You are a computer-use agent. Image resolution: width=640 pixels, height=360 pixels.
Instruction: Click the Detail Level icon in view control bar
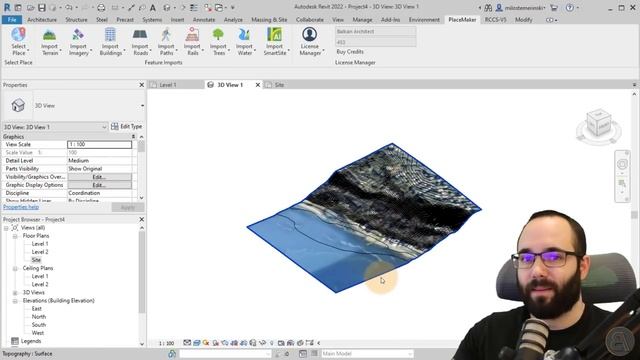(187, 343)
